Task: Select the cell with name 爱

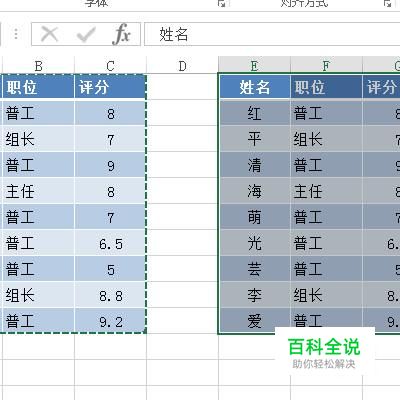Action: coord(255,321)
